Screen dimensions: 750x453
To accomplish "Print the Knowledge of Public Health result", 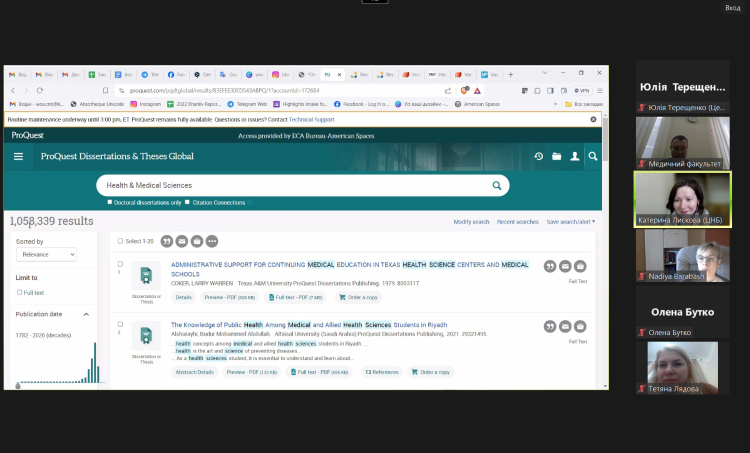I will point(580,327).
